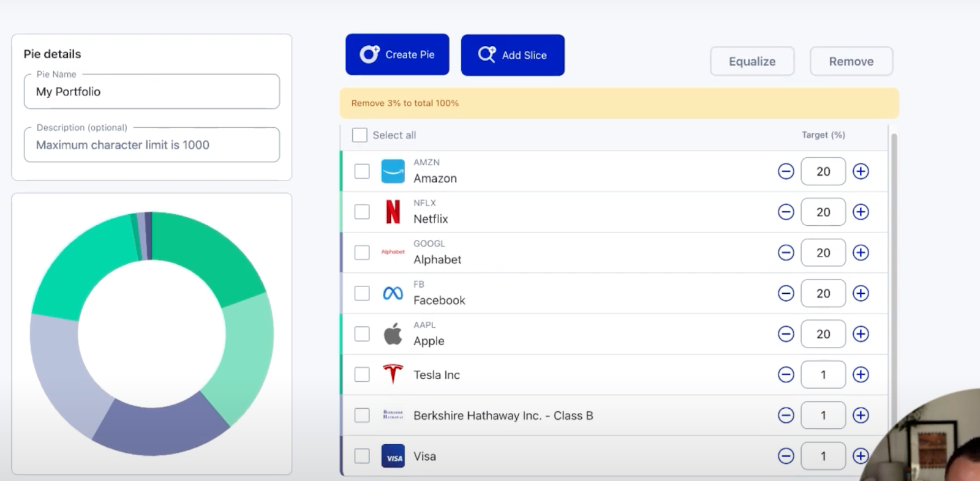Screen dimensions: 980x481
Task: Click the Visa logo icon
Action: [393, 456]
